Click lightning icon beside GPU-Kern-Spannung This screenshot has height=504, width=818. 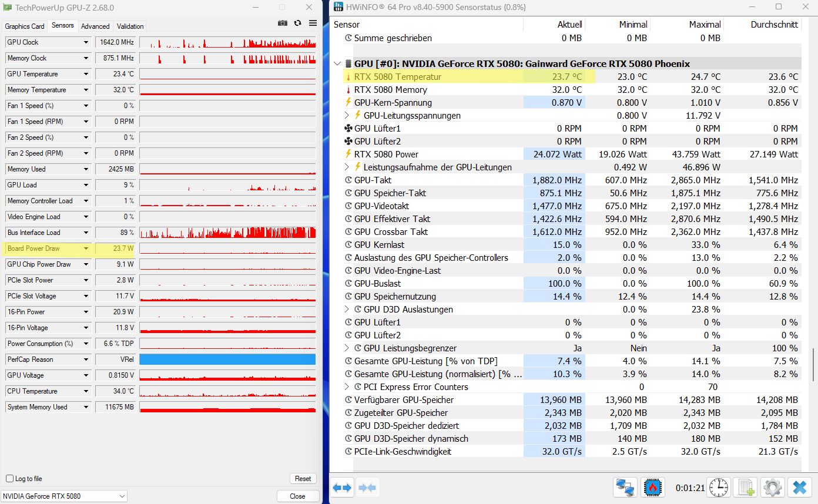(348, 102)
